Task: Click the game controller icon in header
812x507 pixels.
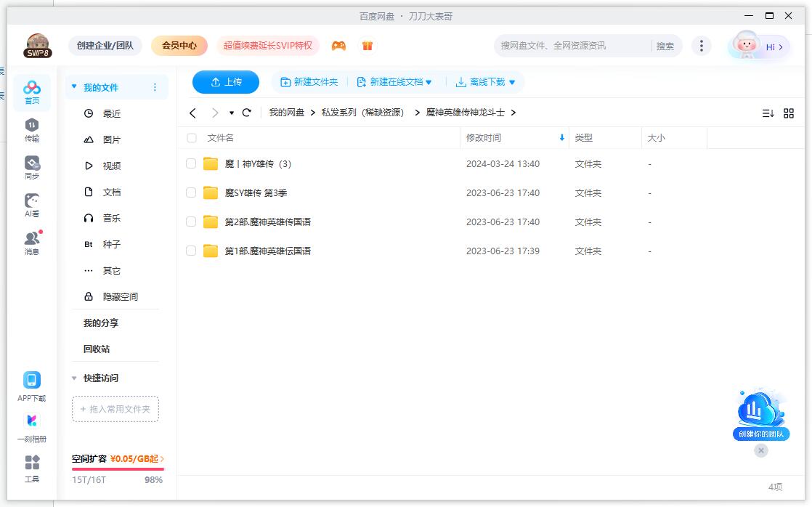Action: tap(338, 46)
